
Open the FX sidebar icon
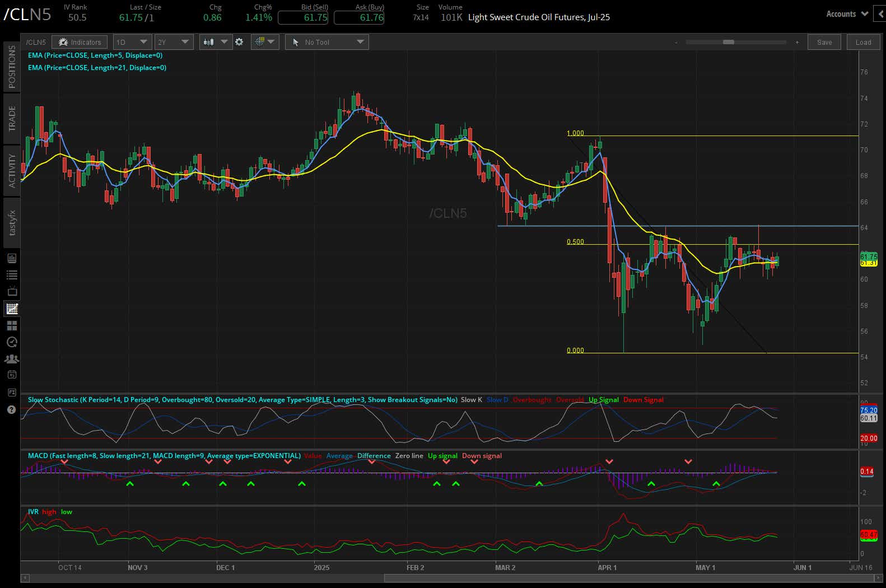click(x=12, y=392)
